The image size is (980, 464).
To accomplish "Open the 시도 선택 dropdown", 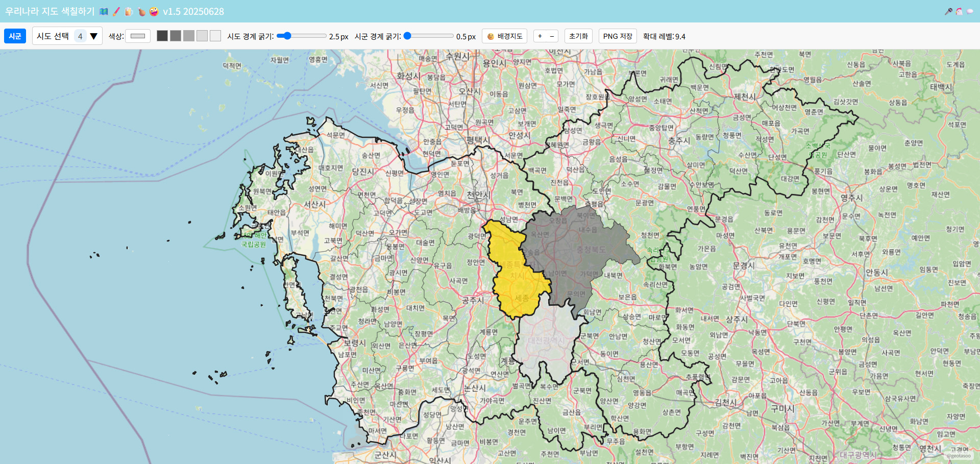I will [67, 36].
